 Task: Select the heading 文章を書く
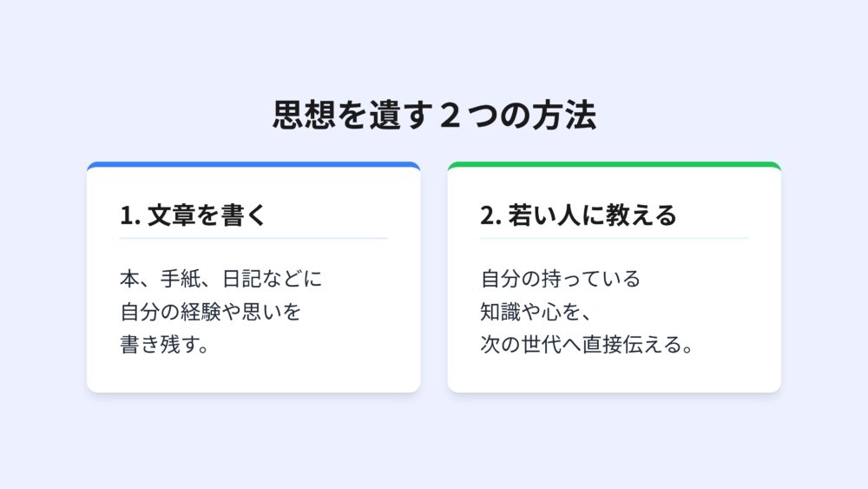coord(207,215)
